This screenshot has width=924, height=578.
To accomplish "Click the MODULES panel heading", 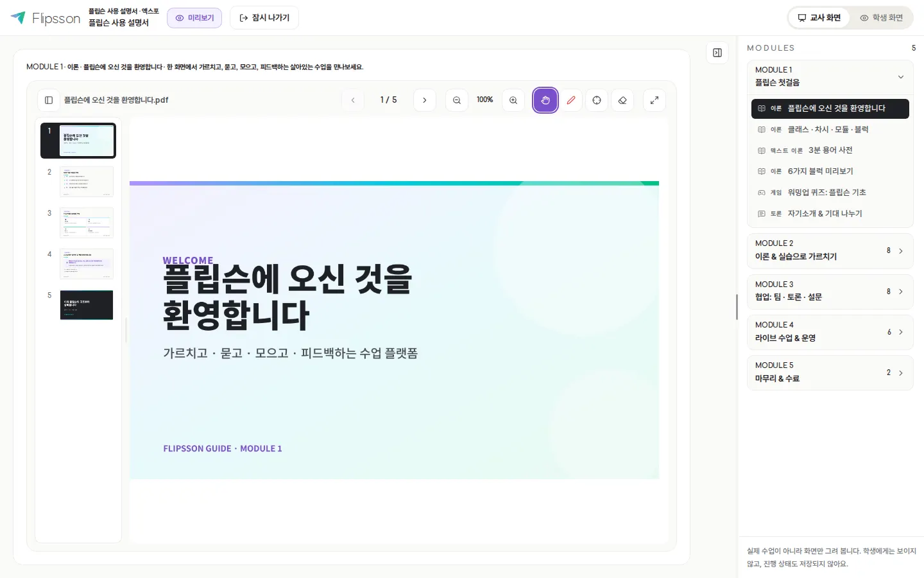I will (771, 48).
